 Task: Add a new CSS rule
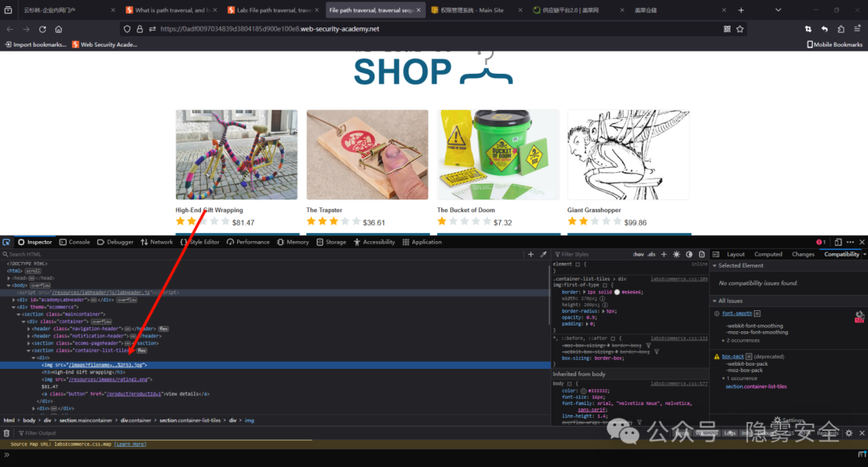coord(664,255)
